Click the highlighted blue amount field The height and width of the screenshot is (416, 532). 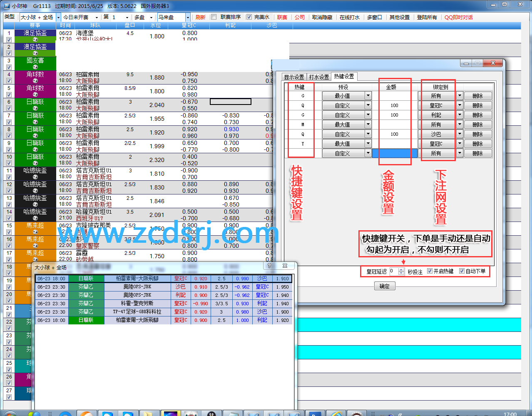tap(394, 153)
